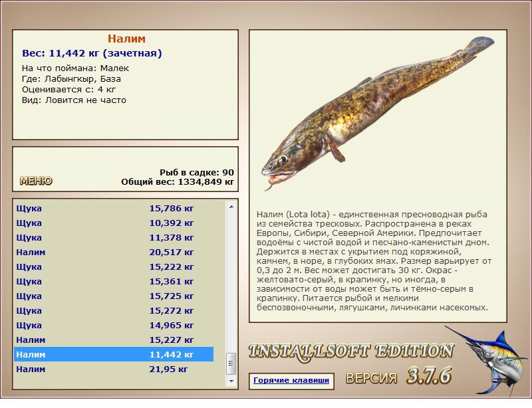Select Щука 10,392 кг entry
The height and width of the screenshot is (408, 532).
[x=113, y=223]
